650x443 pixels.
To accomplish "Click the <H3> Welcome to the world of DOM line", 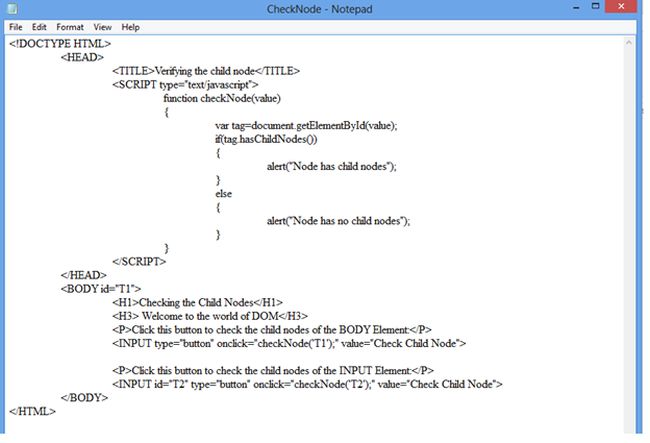I will 210,316.
